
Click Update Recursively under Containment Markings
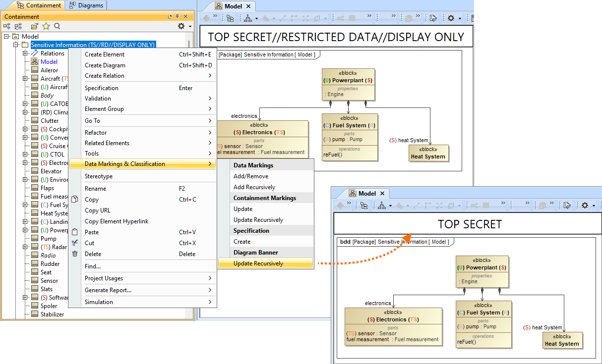click(x=266, y=220)
